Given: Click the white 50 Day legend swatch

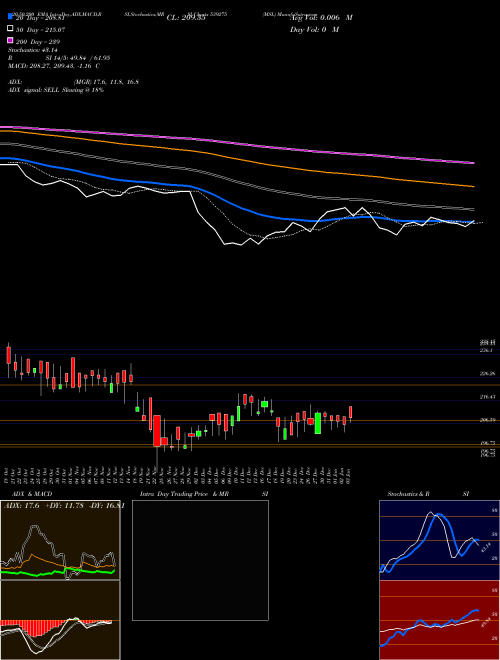Looking at the screenshot, I should 11,29.
